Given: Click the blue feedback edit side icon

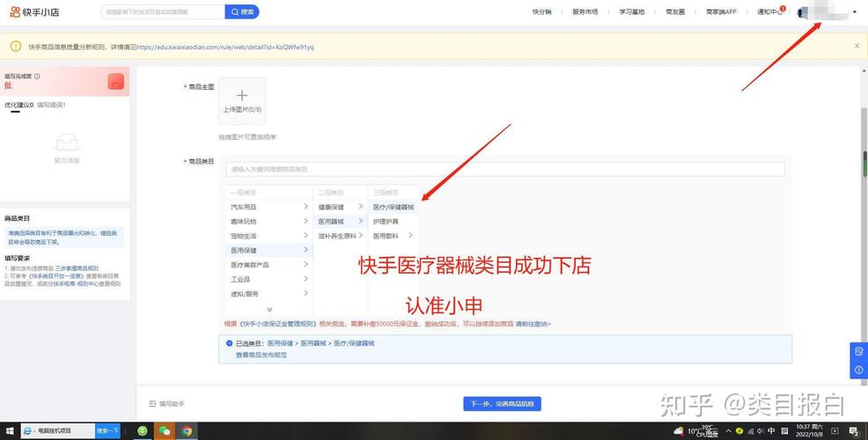Looking at the screenshot, I should 859,351.
